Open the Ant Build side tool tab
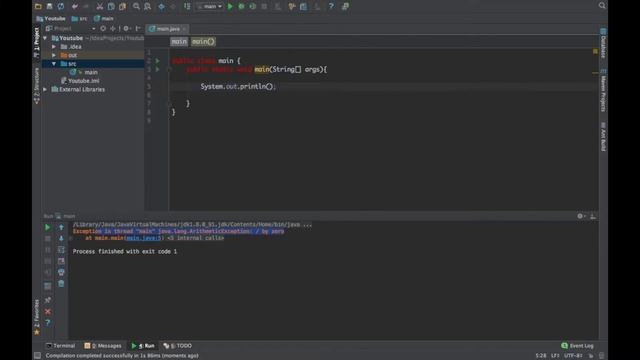 click(603, 137)
